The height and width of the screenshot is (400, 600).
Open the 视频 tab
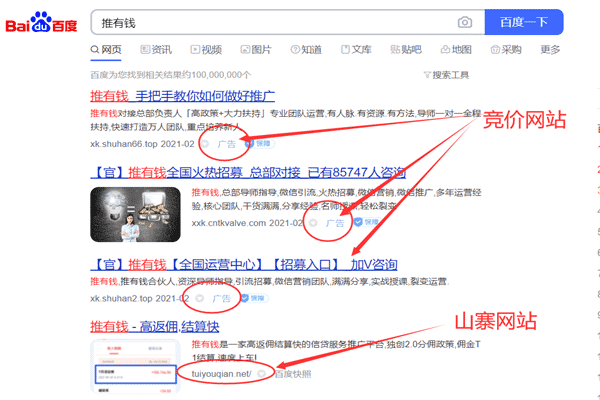[206, 50]
